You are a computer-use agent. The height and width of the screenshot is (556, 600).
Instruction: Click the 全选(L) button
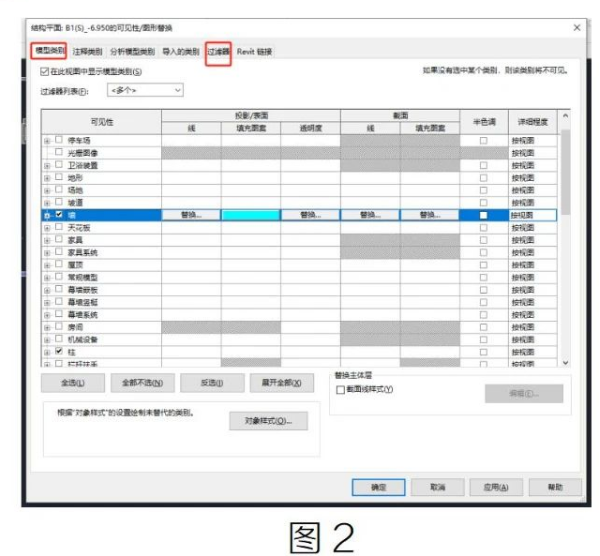[73, 383]
